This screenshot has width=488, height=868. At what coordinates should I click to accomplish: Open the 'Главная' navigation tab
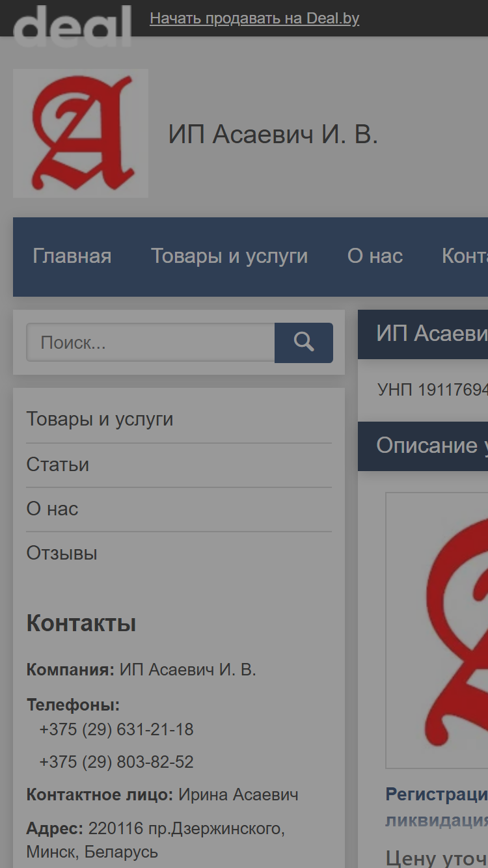[x=72, y=256]
